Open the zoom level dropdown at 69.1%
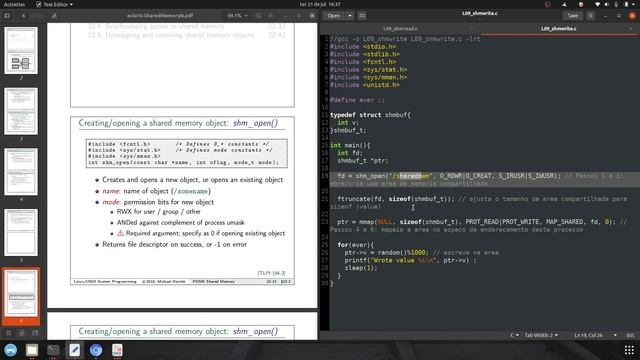The width and height of the screenshot is (640, 360). 237,16
